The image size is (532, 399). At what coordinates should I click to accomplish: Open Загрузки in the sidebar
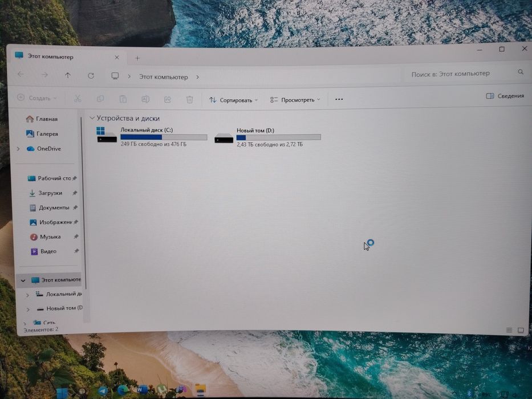tap(46, 193)
